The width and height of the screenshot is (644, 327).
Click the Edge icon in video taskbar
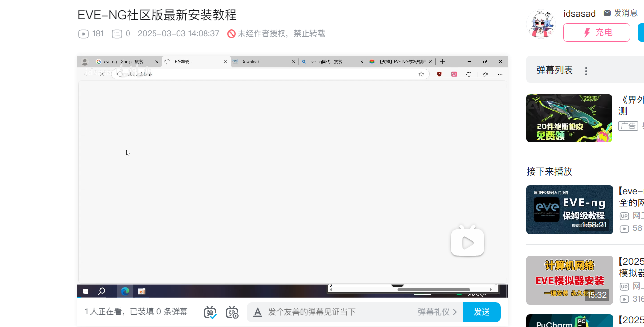[x=125, y=291]
